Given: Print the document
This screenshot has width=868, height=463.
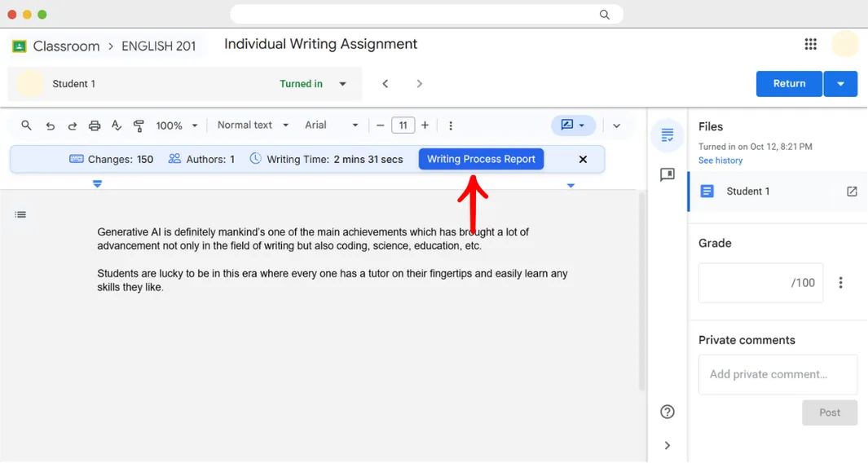Looking at the screenshot, I should (95, 126).
